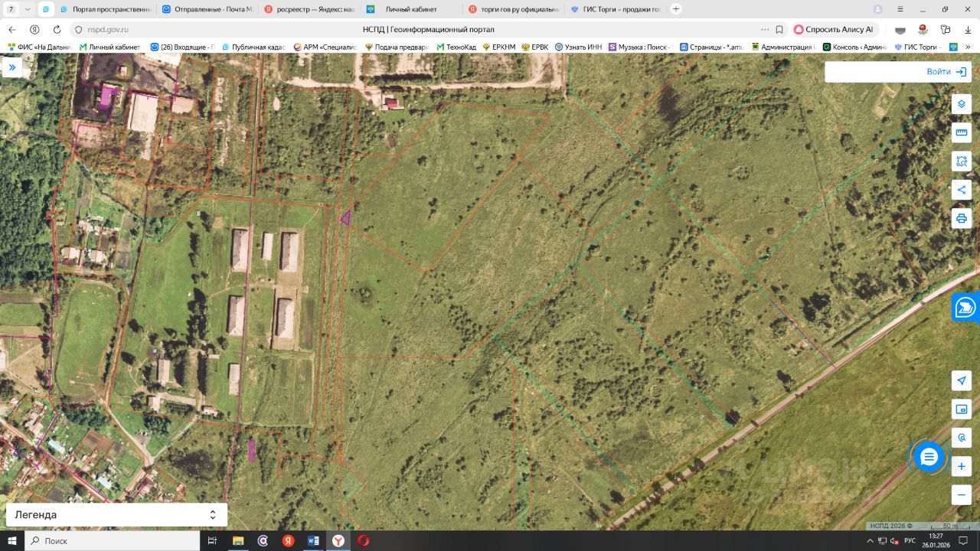Open the Windows Start menu

click(11, 540)
